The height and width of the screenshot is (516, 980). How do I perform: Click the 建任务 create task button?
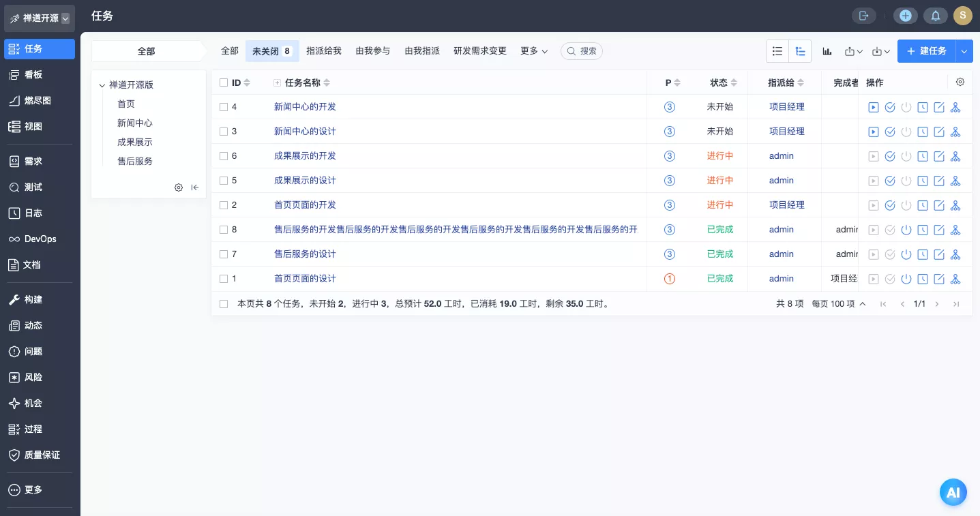coord(926,51)
